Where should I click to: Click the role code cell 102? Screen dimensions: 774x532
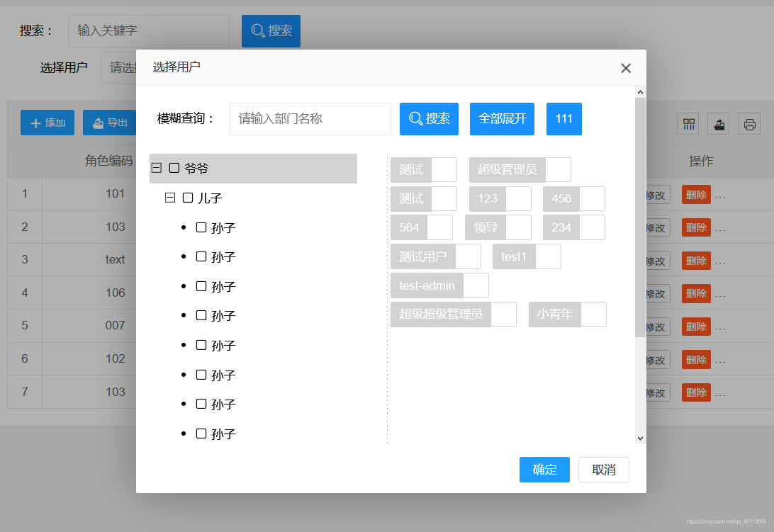(x=115, y=358)
